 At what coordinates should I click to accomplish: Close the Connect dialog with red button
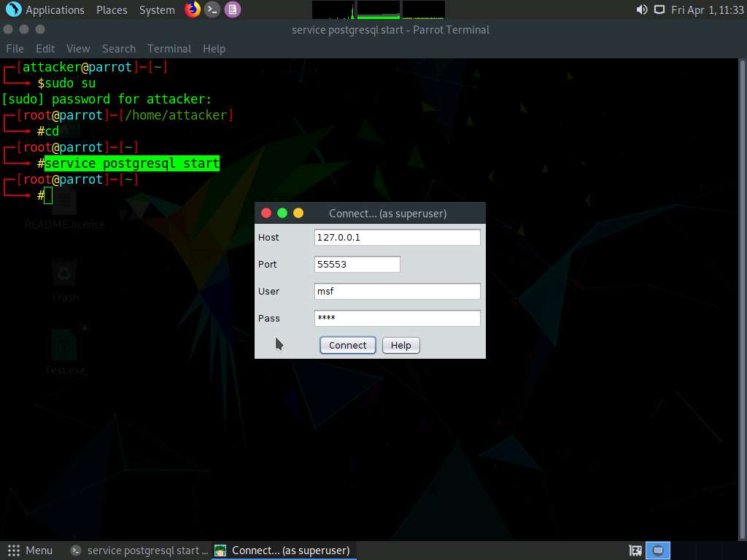click(x=266, y=213)
